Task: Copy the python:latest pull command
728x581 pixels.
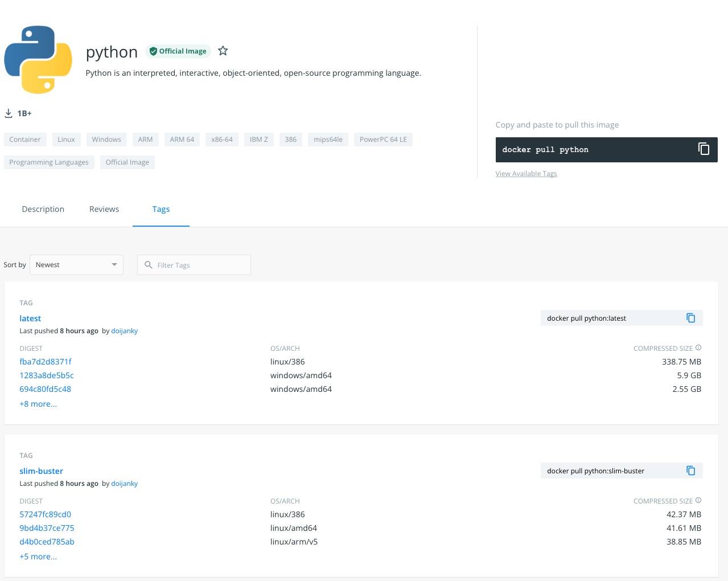Action: (x=690, y=318)
